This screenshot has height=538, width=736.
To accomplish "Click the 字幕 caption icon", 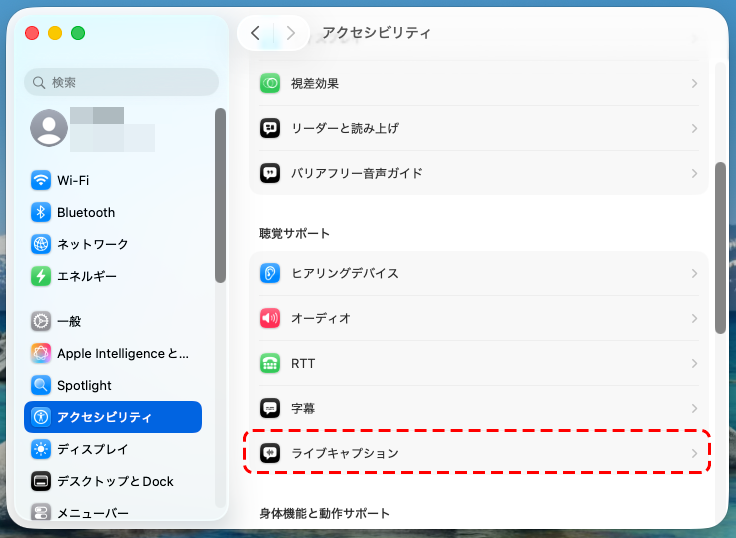I will point(270,408).
